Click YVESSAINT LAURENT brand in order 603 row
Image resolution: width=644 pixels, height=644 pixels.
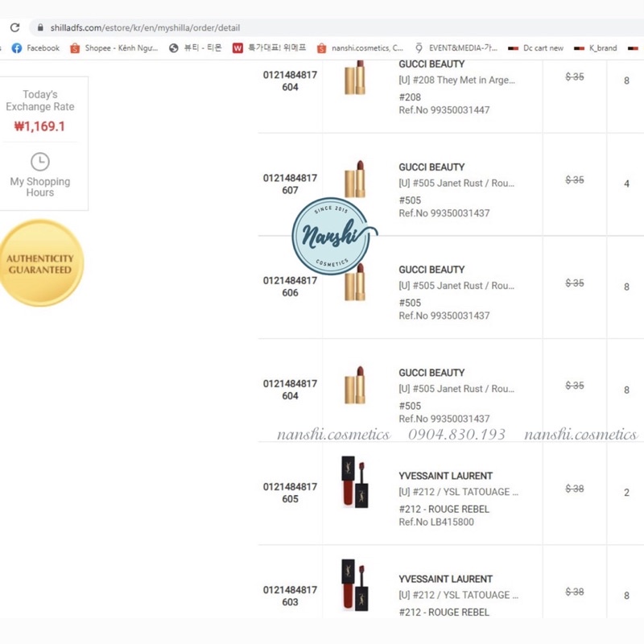[446, 579]
